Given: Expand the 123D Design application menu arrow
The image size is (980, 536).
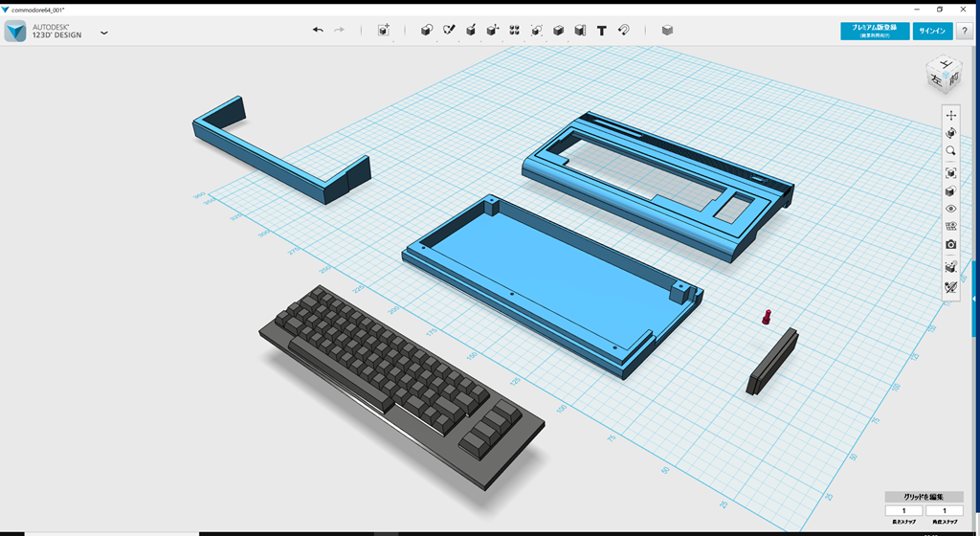Looking at the screenshot, I should (104, 33).
